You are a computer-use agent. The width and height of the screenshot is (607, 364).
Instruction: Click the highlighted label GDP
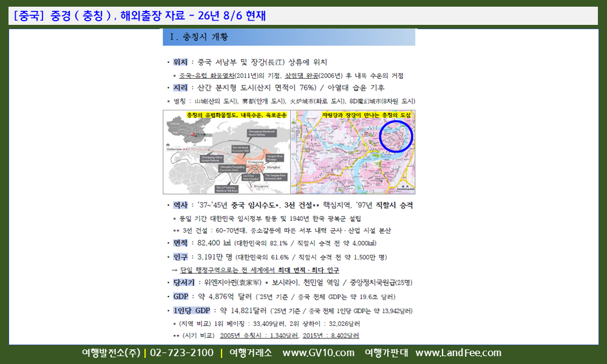click(180, 297)
